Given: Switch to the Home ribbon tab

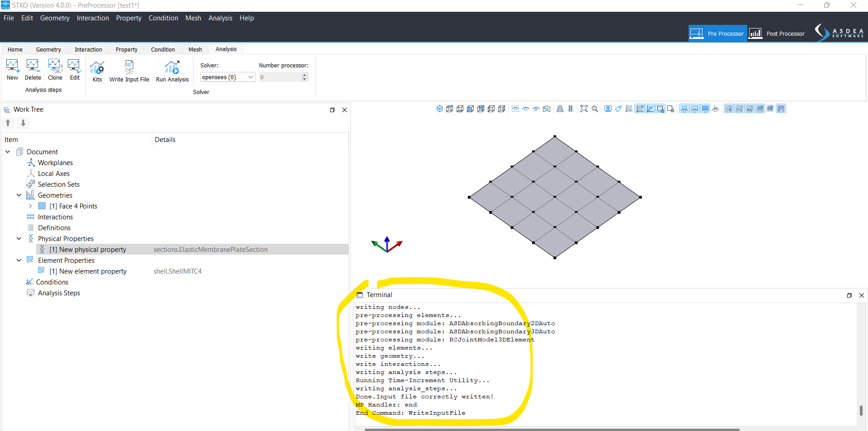Looking at the screenshot, I should pos(15,49).
